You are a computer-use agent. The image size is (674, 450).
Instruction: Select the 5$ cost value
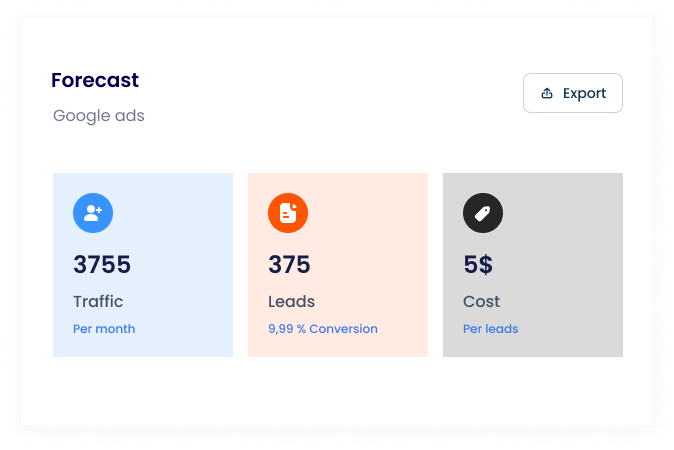click(x=478, y=265)
